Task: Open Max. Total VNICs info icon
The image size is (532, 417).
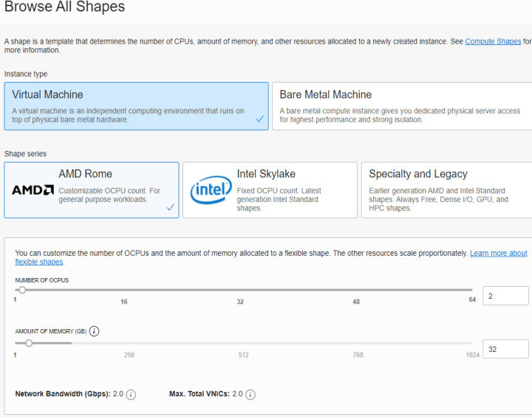Action: [x=250, y=395]
